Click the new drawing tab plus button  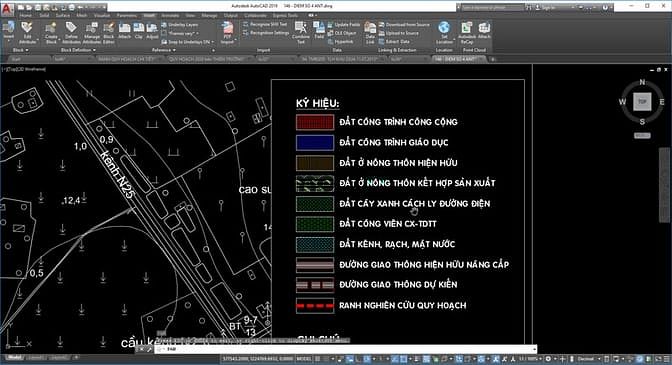pos(493,59)
